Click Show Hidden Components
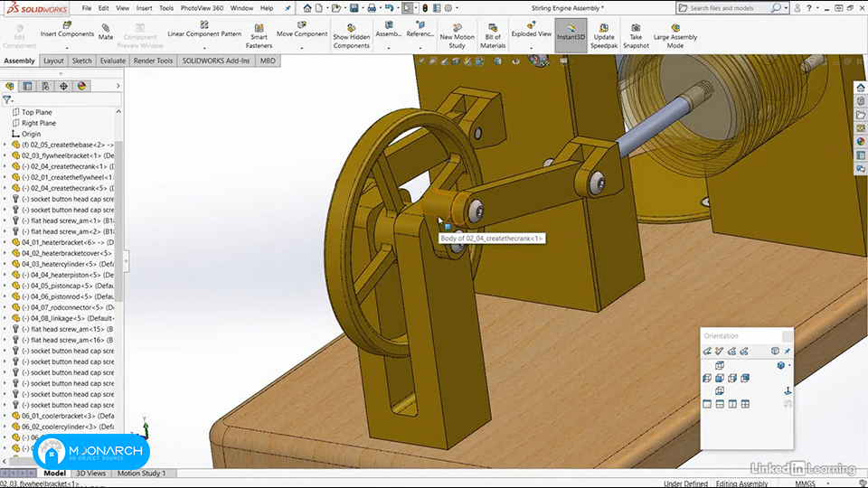This screenshot has height=488, width=868. click(351, 36)
